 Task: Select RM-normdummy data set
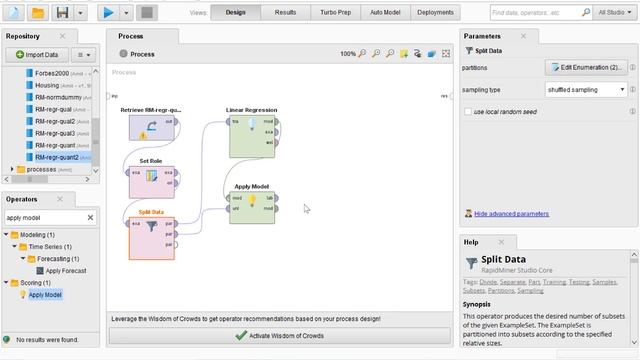point(59,97)
